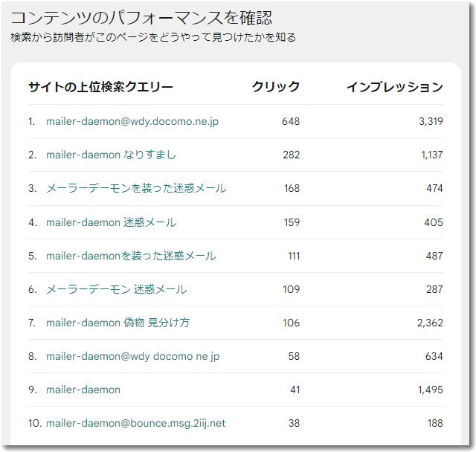Click the 'メーラーデーモン 迷惑メール' query link
The image size is (476, 452).
tap(116, 289)
